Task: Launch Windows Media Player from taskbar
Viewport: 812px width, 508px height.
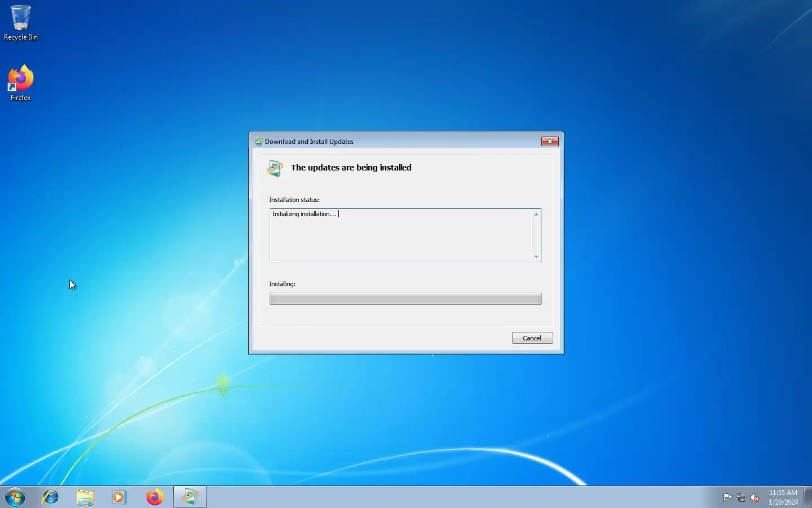Action: (120, 497)
